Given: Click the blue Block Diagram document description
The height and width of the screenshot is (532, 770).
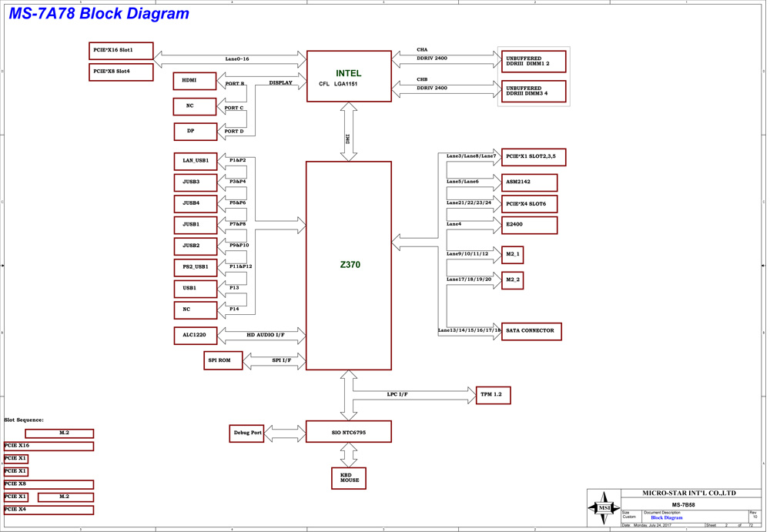Looking at the screenshot, I should 667,517.
